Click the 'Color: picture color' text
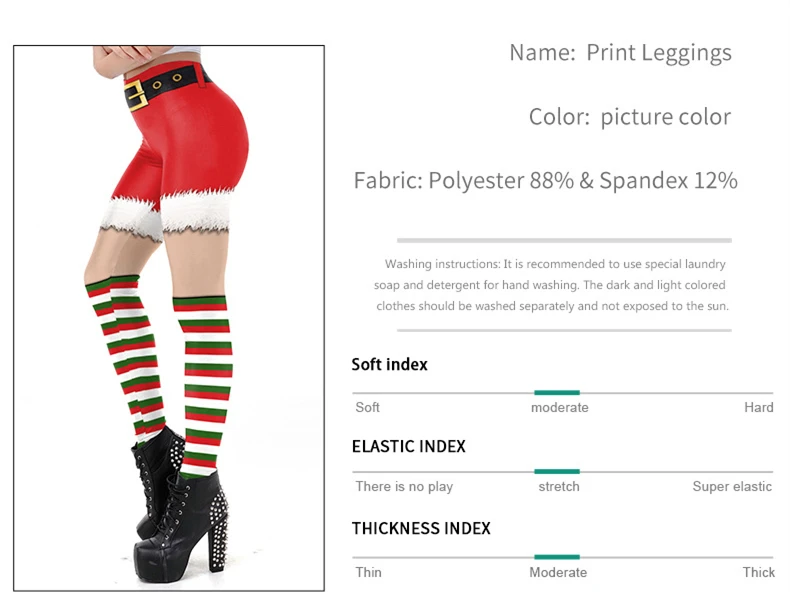 [630, 117]
